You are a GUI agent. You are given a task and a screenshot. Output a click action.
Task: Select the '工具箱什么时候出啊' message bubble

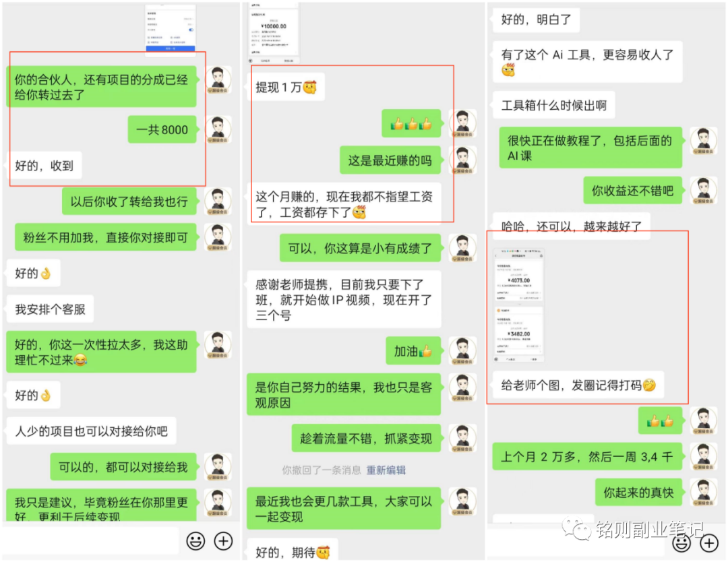553,104
